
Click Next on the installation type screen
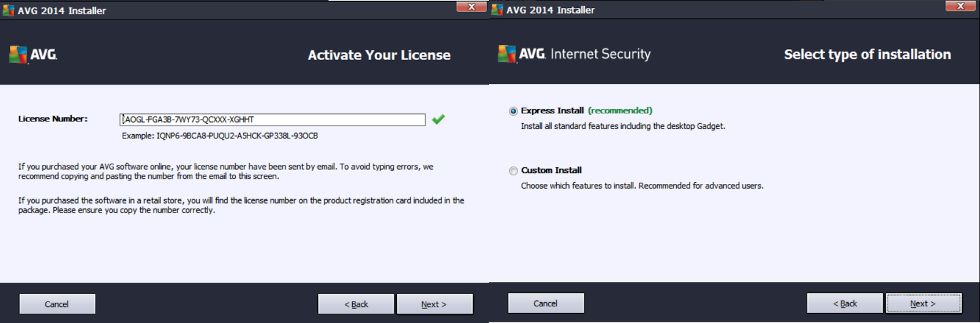(923, 303)
